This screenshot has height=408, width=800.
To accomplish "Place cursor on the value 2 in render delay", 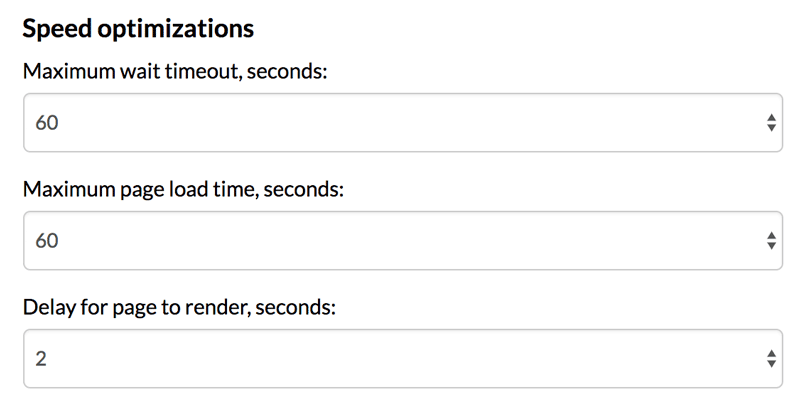I will click(41, 359).
